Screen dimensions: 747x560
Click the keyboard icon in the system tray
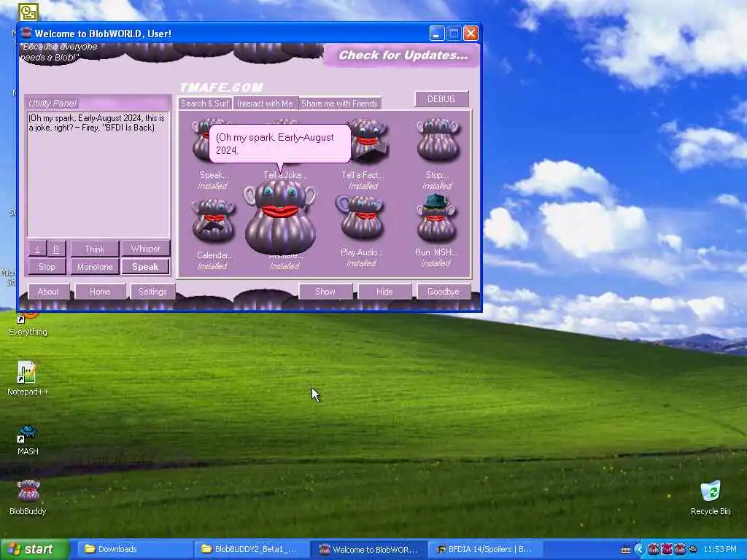tap(625, 550)
